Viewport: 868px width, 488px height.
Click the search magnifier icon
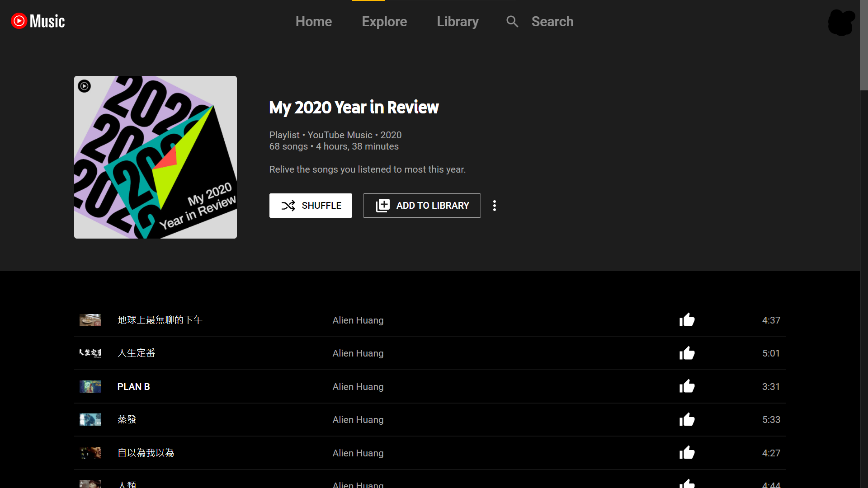(512, 21)
